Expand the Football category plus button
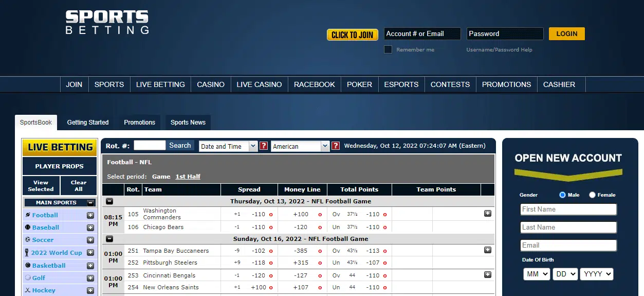 (x=90, y=215)
